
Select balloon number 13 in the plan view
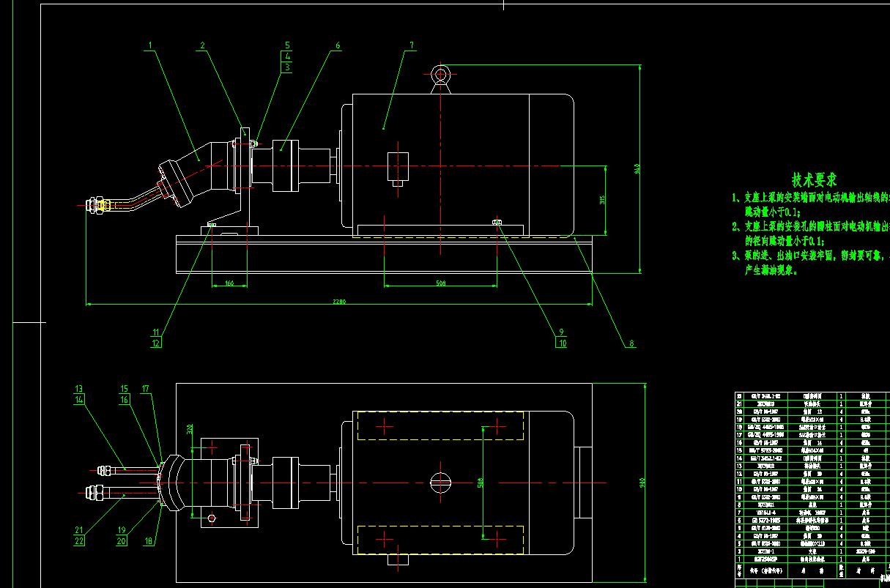click(x=79, y=389)
